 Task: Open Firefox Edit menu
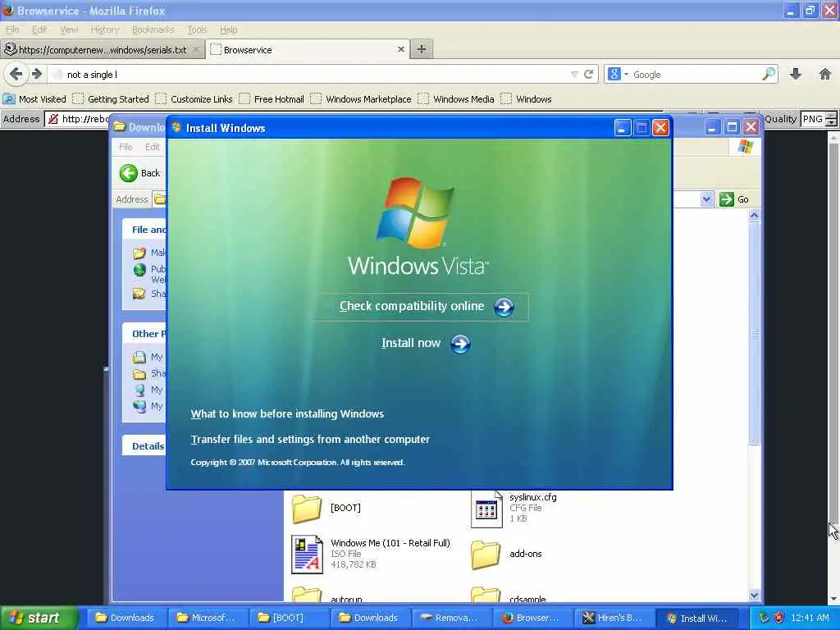coord(39,30)
